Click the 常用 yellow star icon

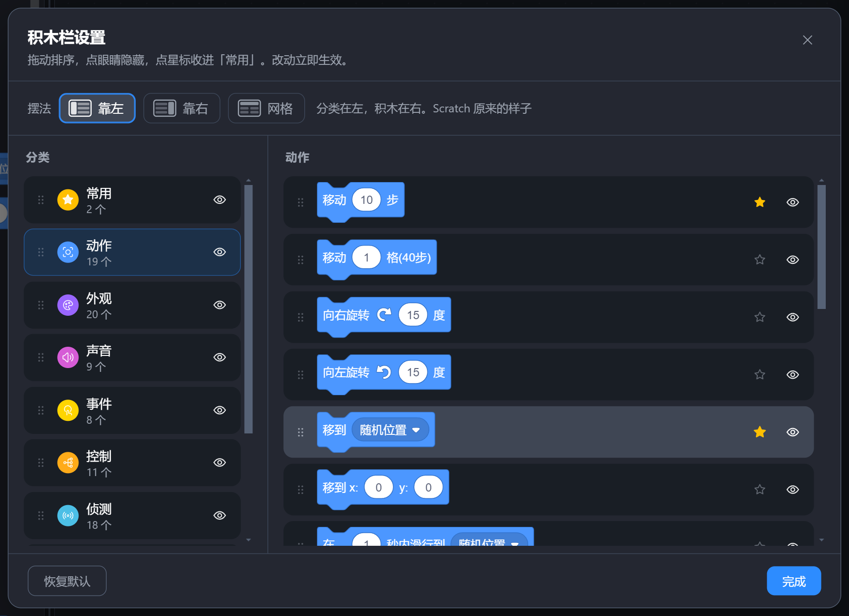point(68,200)
